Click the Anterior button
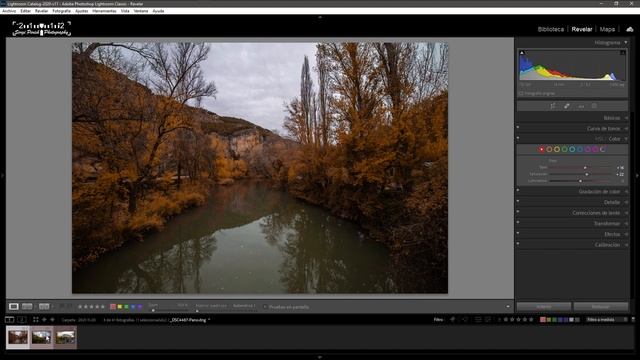The height and width of the screenshot is (360, 640). pyautogui.click(x=544, y=307)
